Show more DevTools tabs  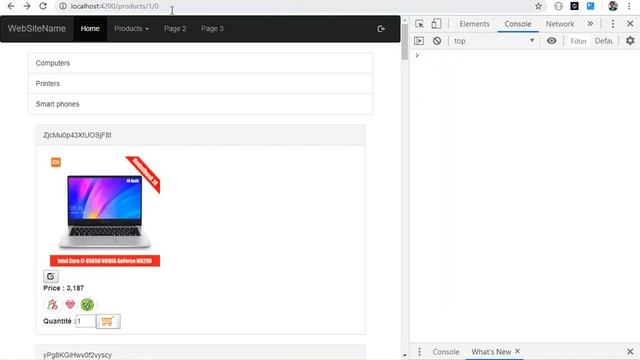tap(590, 24)
